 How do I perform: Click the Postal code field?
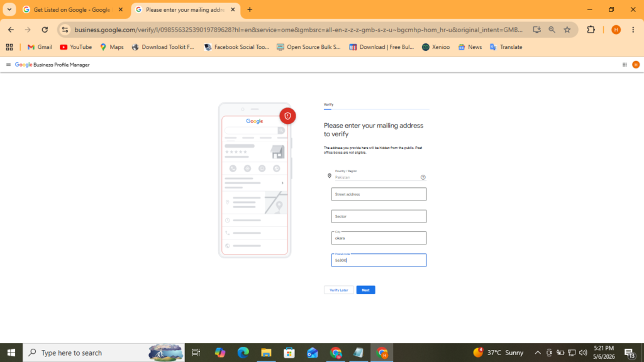(x=379, y=260)
